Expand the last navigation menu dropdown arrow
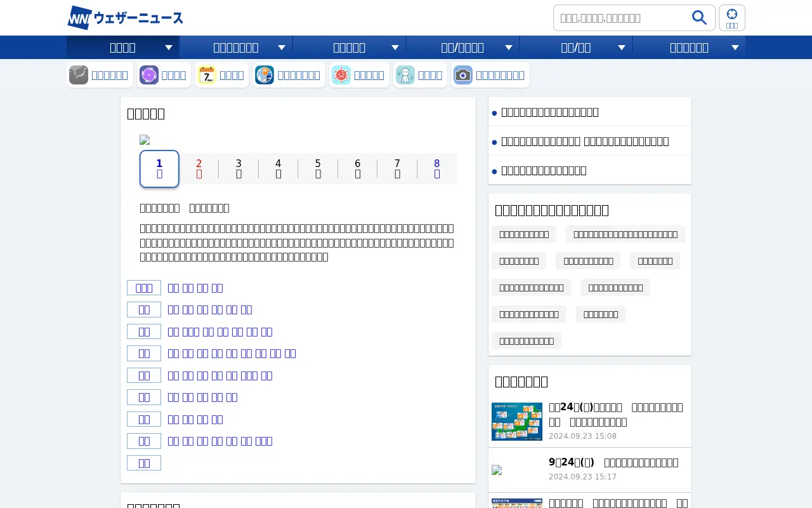812x508 pixels. pyautogui.click(x=735, y=48)
